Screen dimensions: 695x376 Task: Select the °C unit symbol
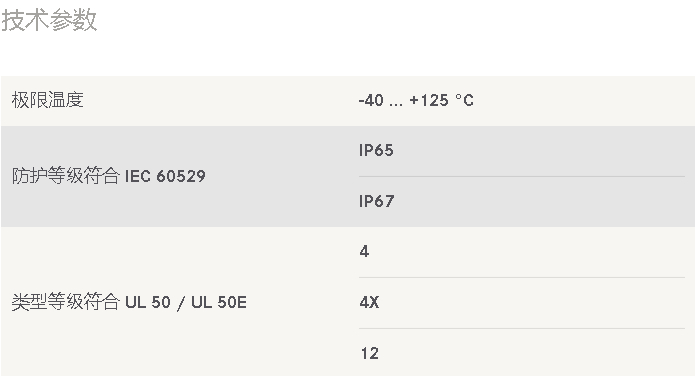465,100
